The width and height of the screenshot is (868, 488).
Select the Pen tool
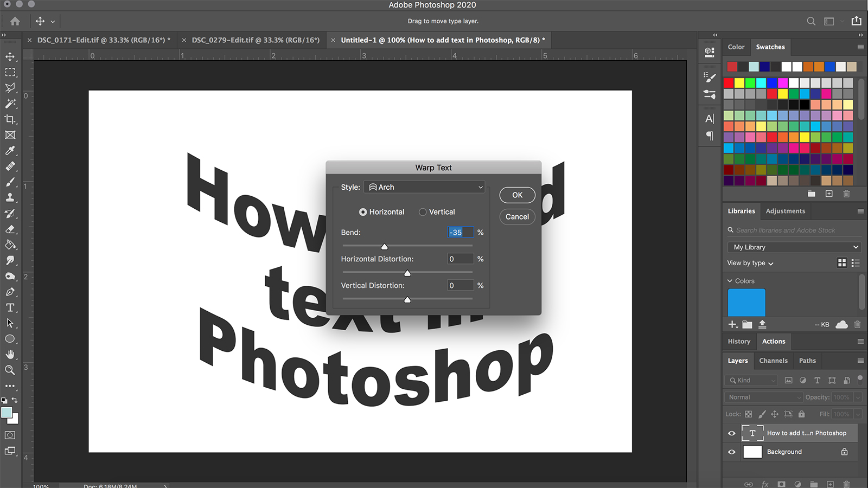[x=10, y=292]
